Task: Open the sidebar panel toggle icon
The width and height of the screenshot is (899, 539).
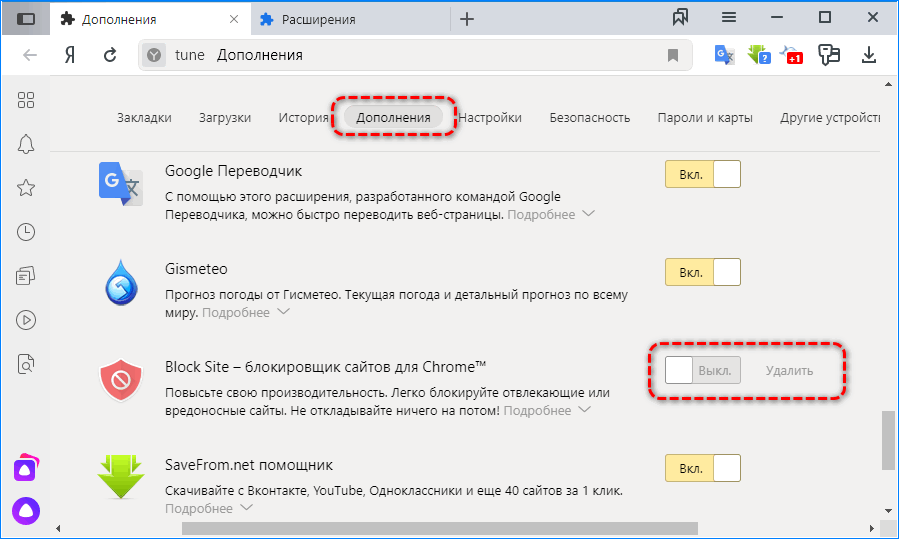Action: coord(26,19)
